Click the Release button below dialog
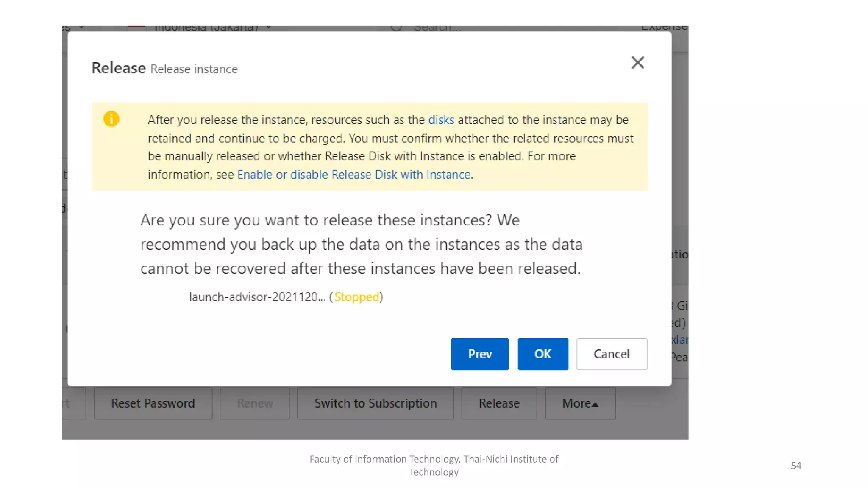This screenshot has height=488, width=868. click(499, 403)
